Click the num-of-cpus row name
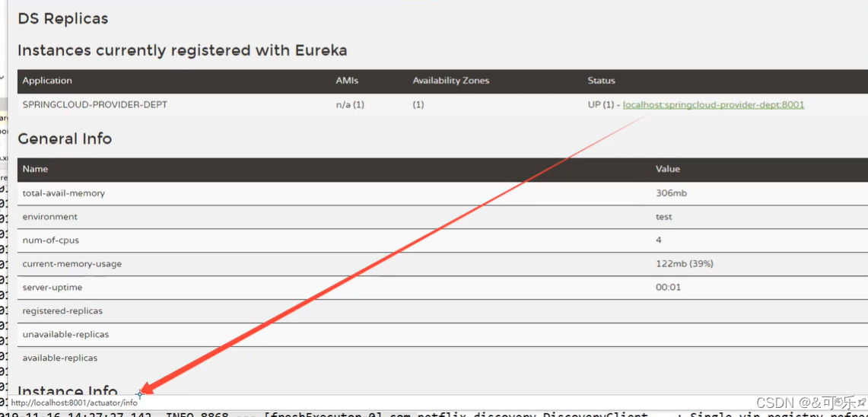This screenshot has height=417, width=868. click(51, 240)
